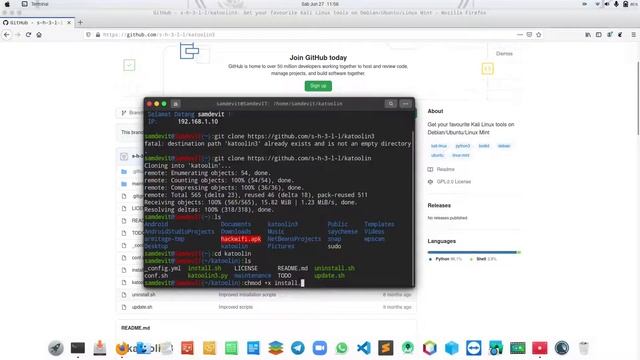Open the microphone icon in the system tray
This screenshot has width=640, height=360.
(x=616, y=4)
